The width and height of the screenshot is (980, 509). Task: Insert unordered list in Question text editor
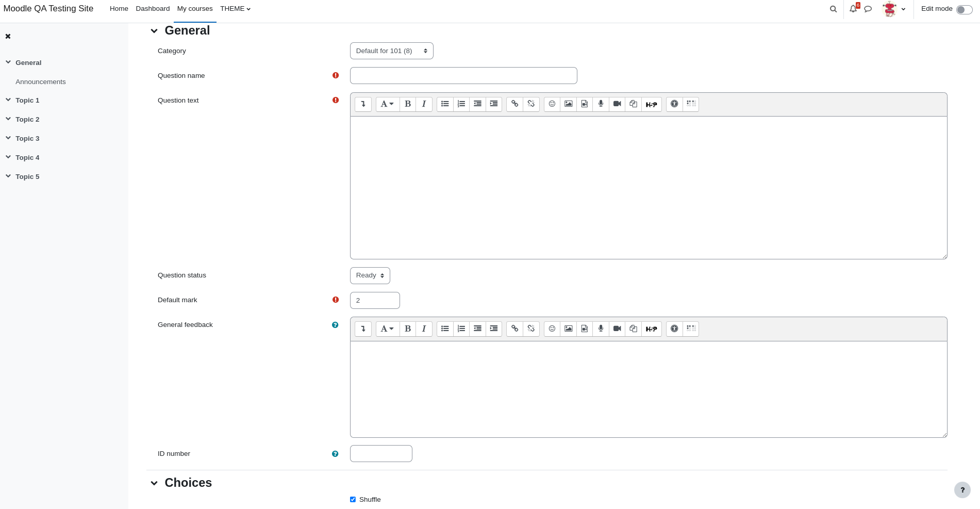[445, 104]
